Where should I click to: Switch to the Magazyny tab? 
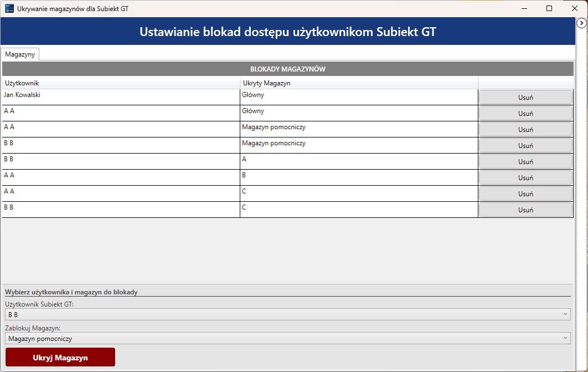click(x=20, y=54)
